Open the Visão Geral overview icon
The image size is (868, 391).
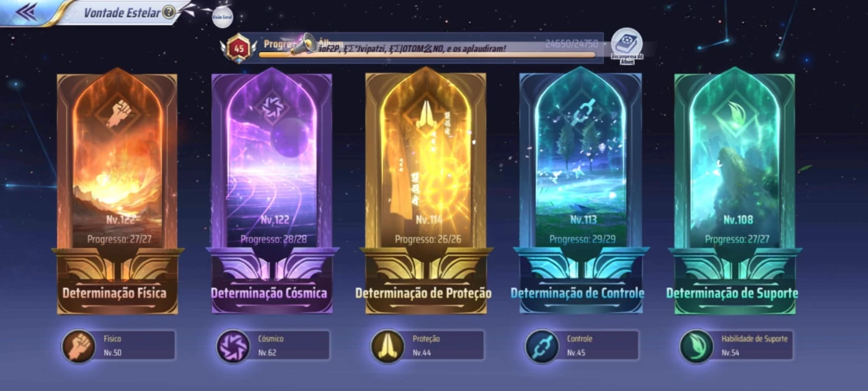coord(222,17)
